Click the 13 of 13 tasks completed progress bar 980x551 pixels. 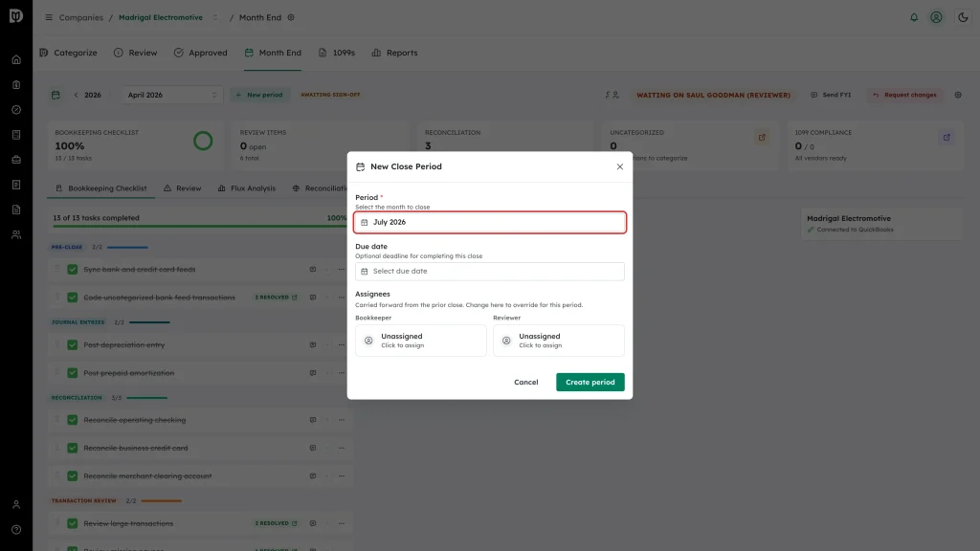tap(199, 226)
